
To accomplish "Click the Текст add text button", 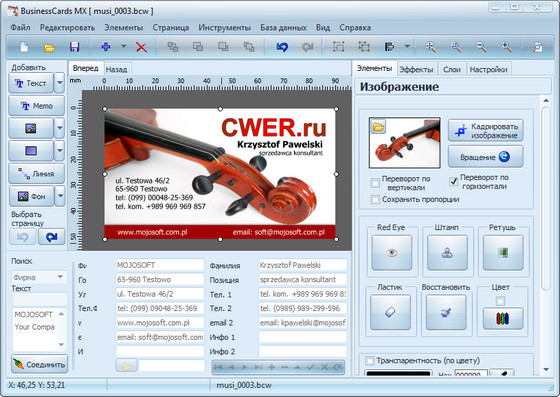I will tap(31, 83).
